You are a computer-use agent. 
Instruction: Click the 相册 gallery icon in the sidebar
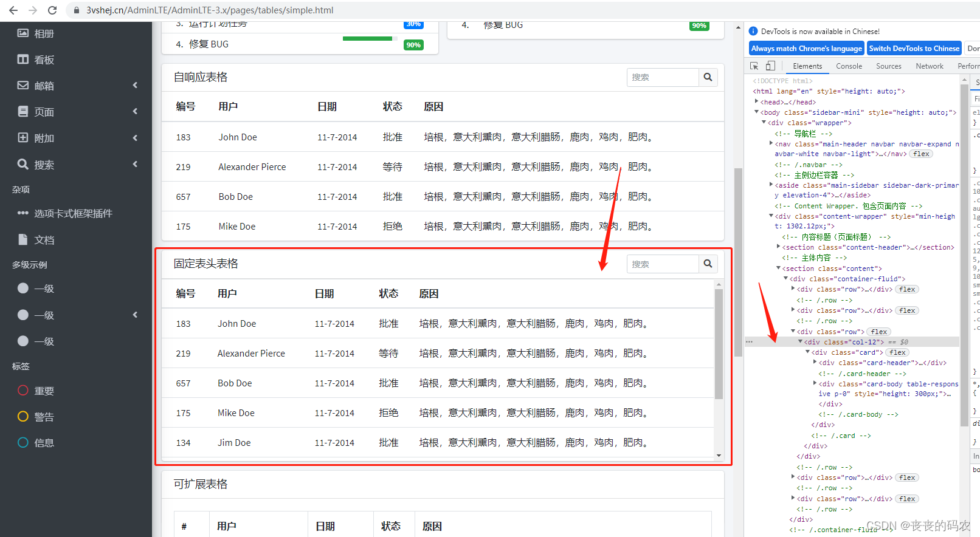(x=23, y=33)
